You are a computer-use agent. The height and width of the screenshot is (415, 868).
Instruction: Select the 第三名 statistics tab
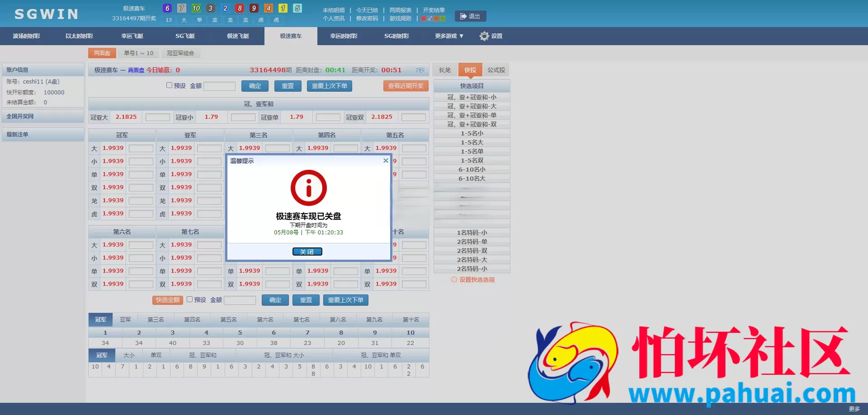coord(156,319)
